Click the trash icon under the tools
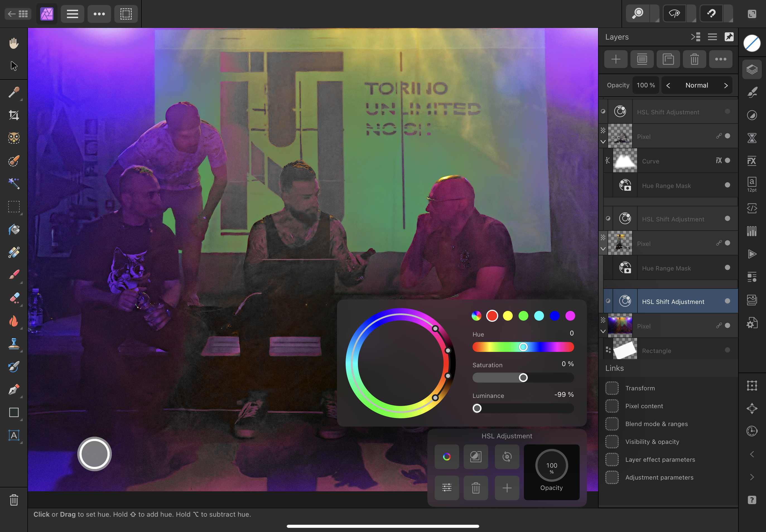This screenshot has width=766, height=532. point(14,500)
